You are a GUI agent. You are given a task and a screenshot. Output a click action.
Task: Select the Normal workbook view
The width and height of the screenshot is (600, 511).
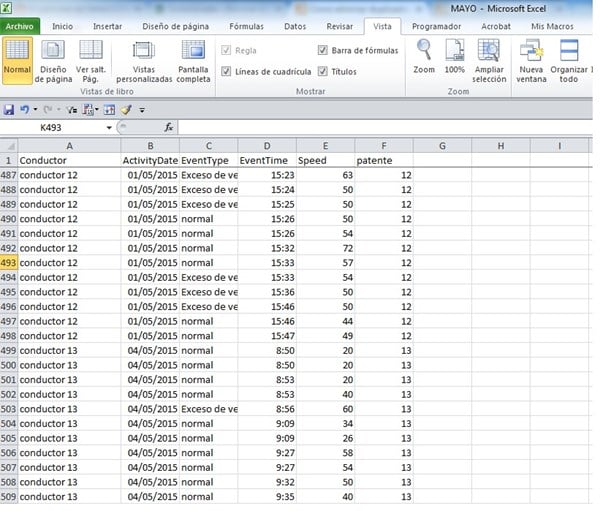(x=16, y=61)
